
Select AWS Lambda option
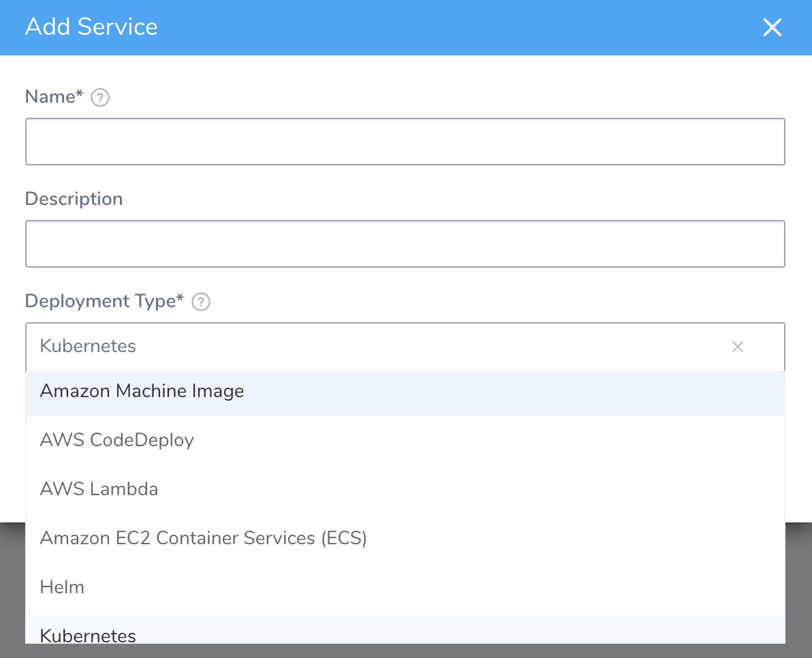pyautogui.click(x=405, y=489)
